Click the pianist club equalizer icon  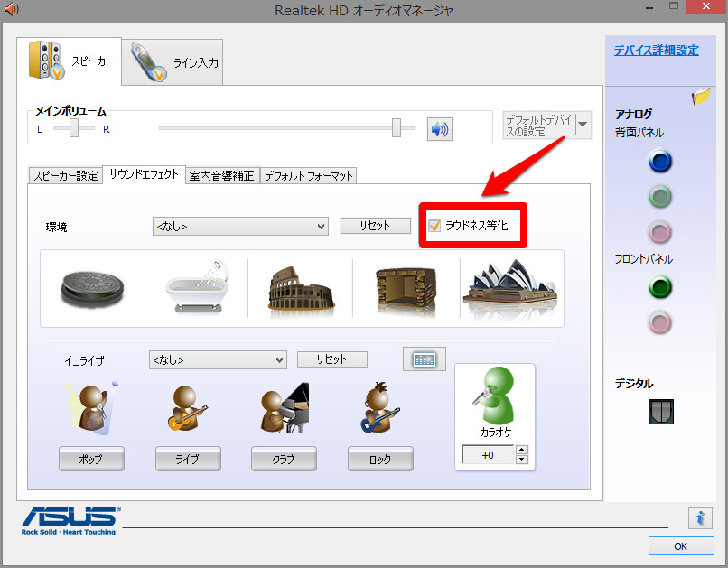[x=285, y=408]
